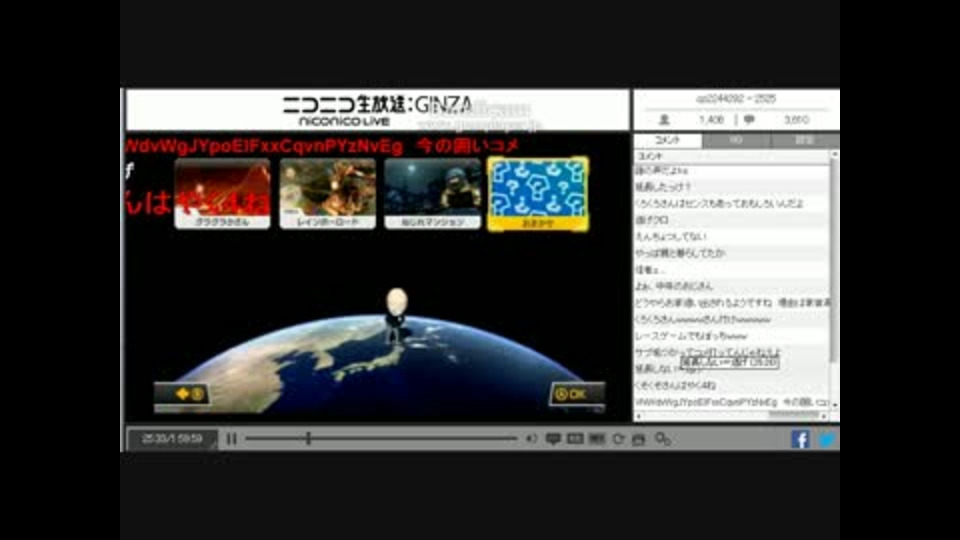Click the Mii character standing on globe
This screenshot has height=540, width=960.
(396, 315)
